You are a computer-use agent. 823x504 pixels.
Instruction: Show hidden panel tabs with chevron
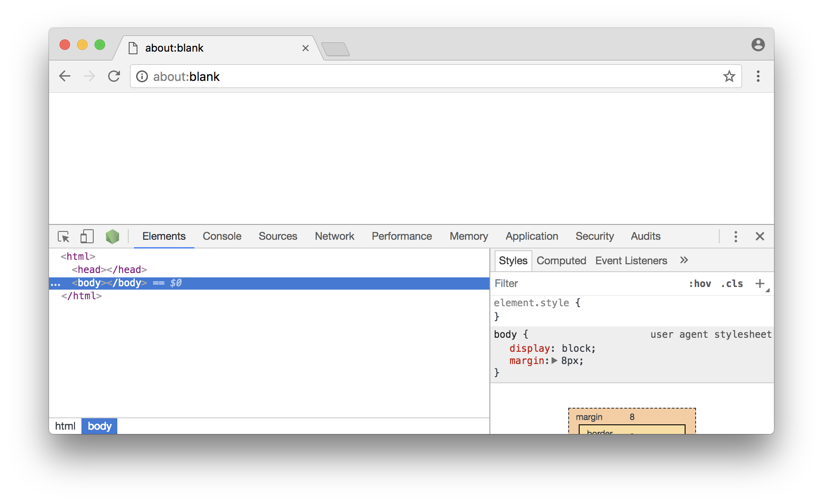pos(684,260)
